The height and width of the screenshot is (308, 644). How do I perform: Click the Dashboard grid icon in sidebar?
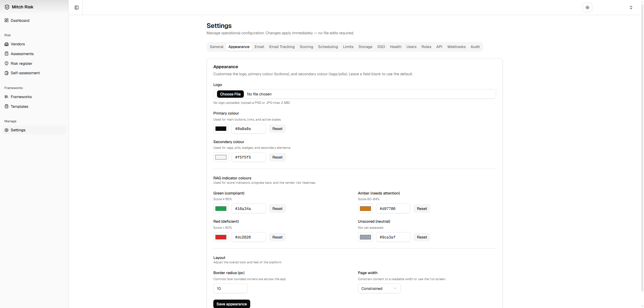point(6,20)
